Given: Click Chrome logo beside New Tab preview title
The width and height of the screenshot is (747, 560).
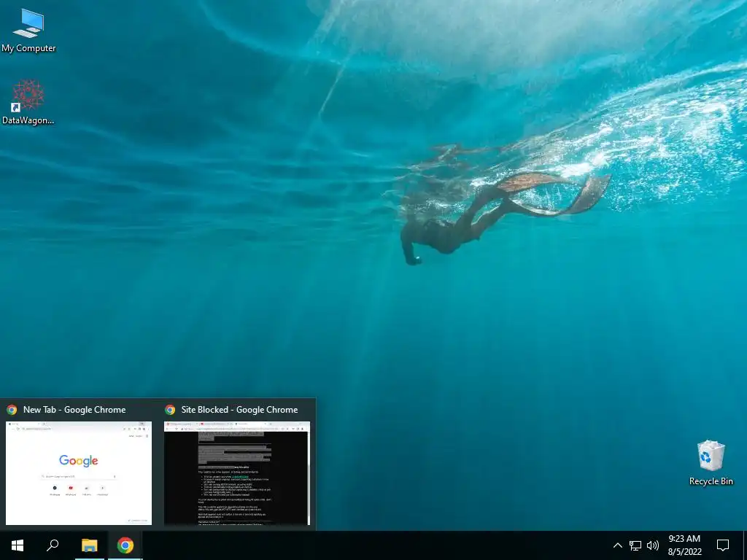Looking at the screenshot, I should click(x=12, y=410).
